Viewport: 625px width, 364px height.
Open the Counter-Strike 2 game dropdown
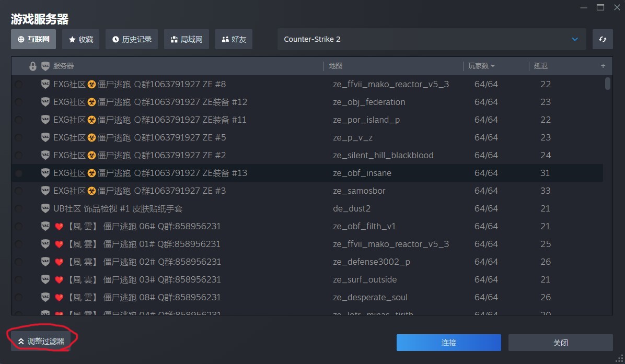[x=431, y=39]
